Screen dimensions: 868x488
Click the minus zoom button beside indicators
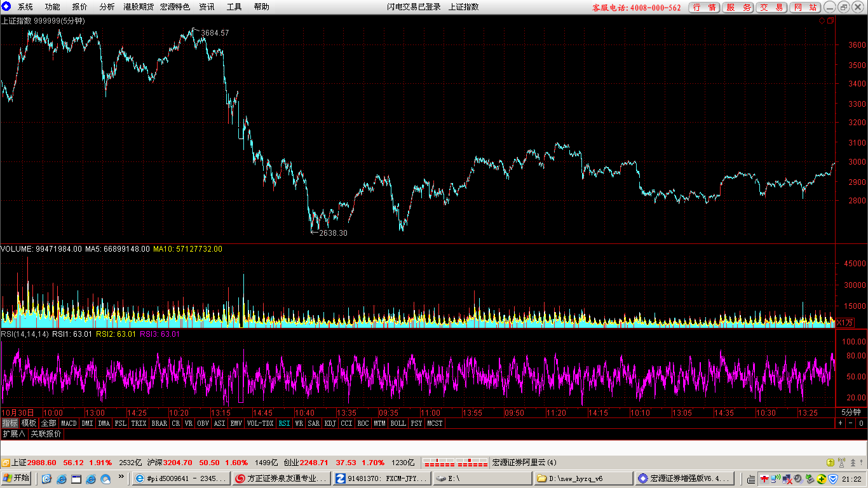pyautogui.click(x=850, y=423)
